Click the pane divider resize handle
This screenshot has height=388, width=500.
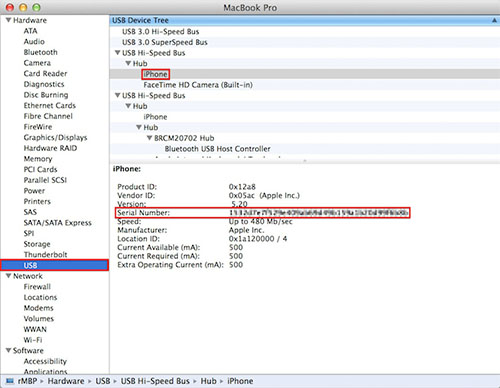(x=305, y=161)
